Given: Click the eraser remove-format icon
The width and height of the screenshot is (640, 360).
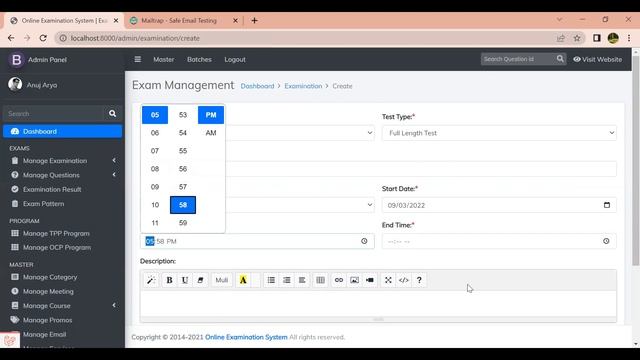Looking at the screenshot, I should point(200,280).
